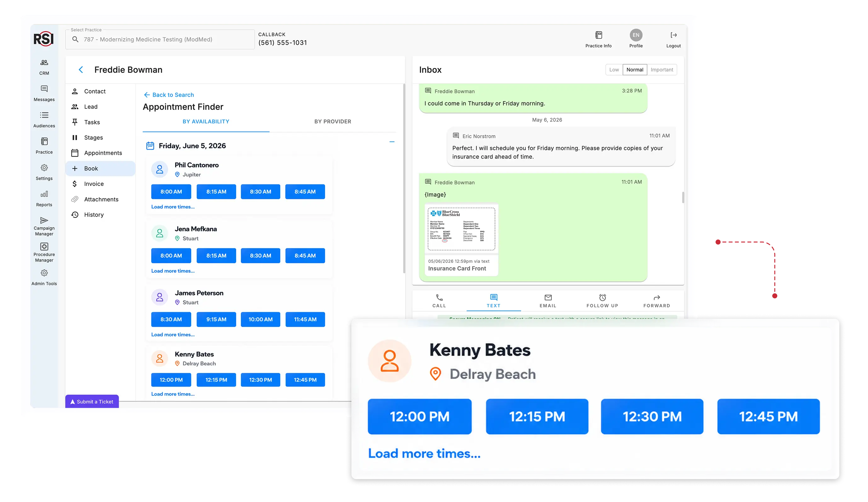
Task: Click the inbox scrollbar handle
Action: [x=683, y=197]
